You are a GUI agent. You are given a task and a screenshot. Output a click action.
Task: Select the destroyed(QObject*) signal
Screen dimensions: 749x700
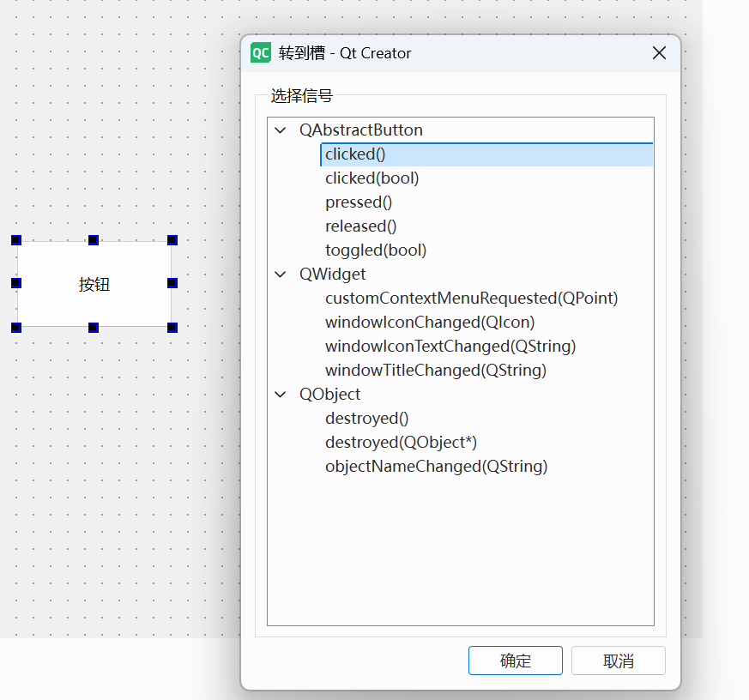[x=401, y=442]
